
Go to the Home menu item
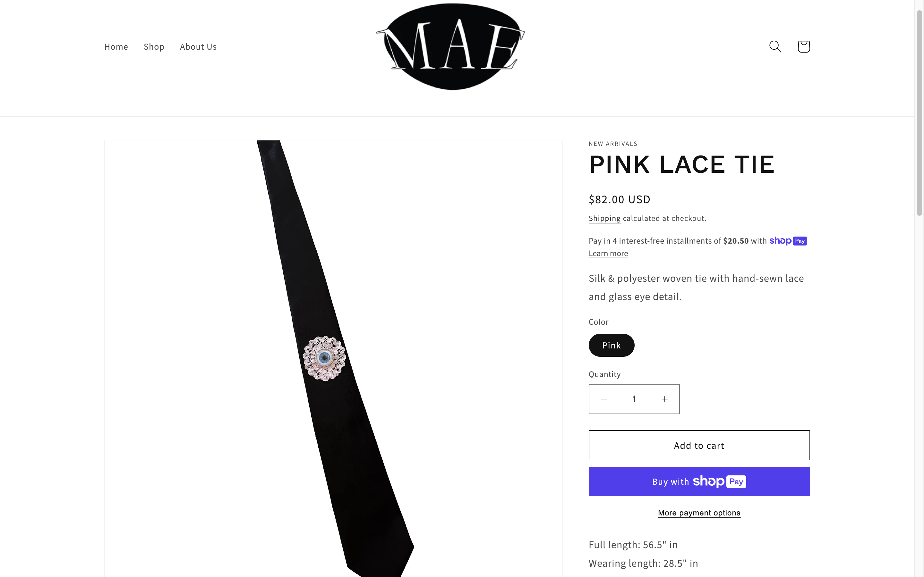pos(116,46)
